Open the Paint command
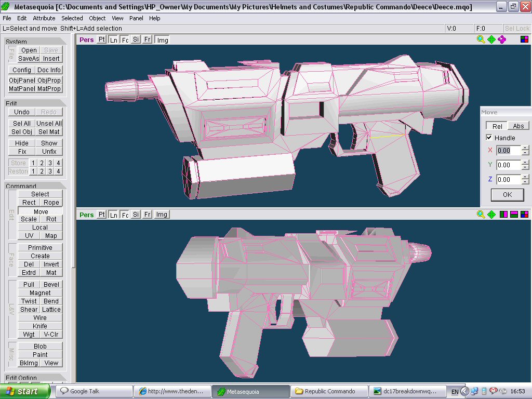The width and height of the screenshot is (532, 399). 40,354
